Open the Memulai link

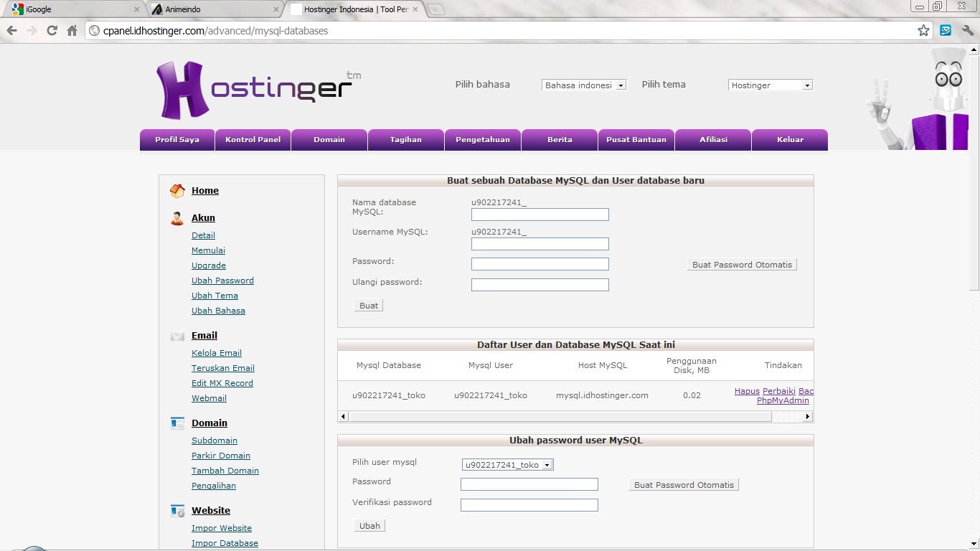[x=208, y=250]
